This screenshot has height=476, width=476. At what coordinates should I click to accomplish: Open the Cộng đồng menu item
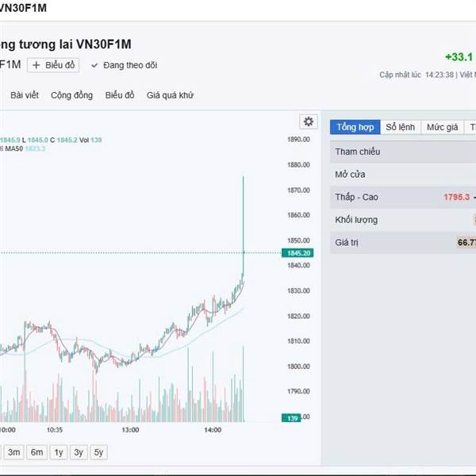[71, 95]
